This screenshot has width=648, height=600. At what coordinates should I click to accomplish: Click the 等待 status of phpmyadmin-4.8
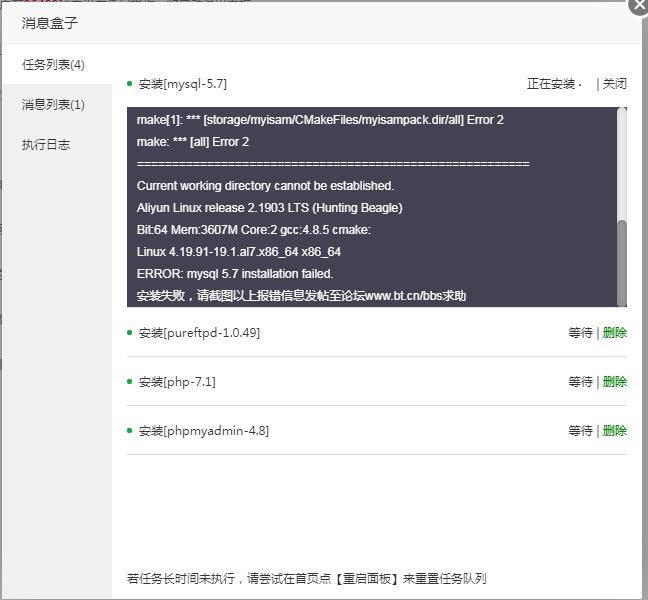580,431
